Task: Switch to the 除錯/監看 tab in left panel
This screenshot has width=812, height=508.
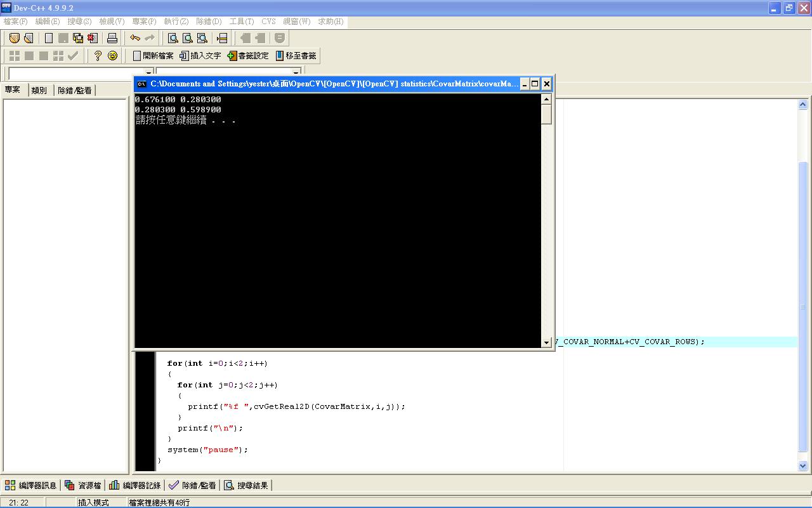Action: click(x=75, y=90)
